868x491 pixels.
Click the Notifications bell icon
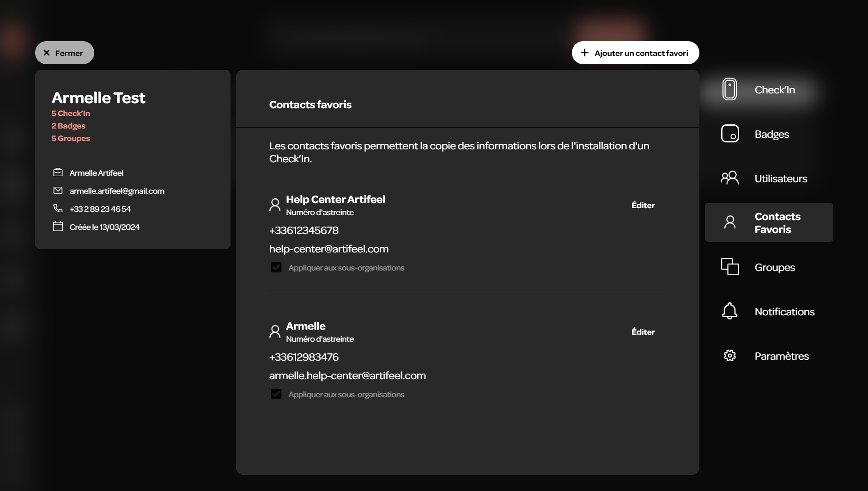point(730,311)
